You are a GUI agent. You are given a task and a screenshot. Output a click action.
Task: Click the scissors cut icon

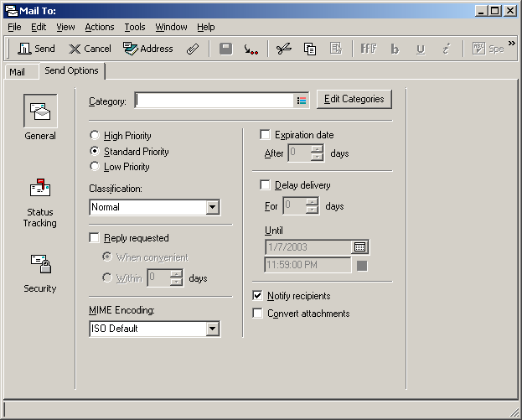[284, 49]
